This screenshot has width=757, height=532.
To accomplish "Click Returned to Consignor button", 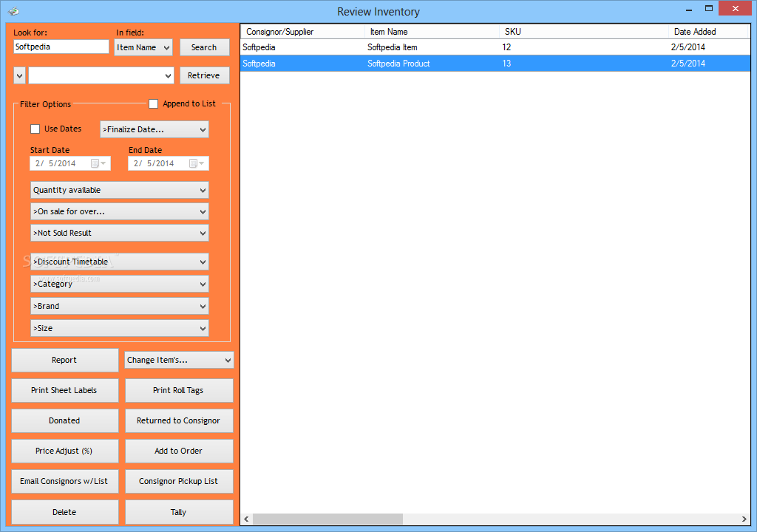I will [x=179, y=421].
